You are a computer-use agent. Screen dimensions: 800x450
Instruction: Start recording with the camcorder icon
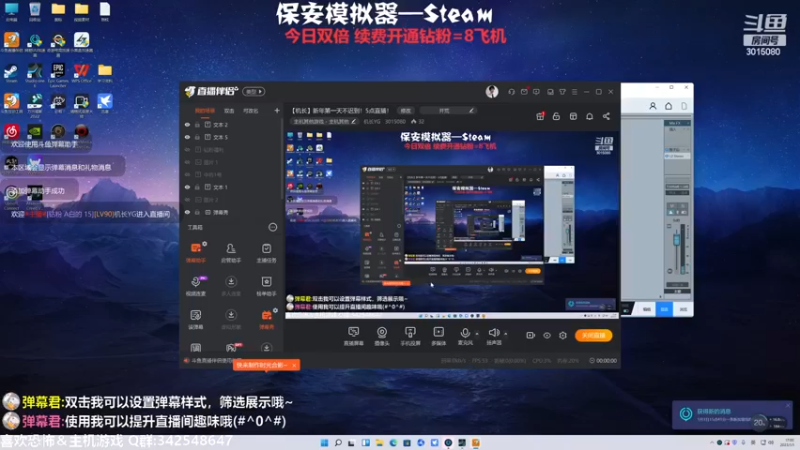pos(531,335)
